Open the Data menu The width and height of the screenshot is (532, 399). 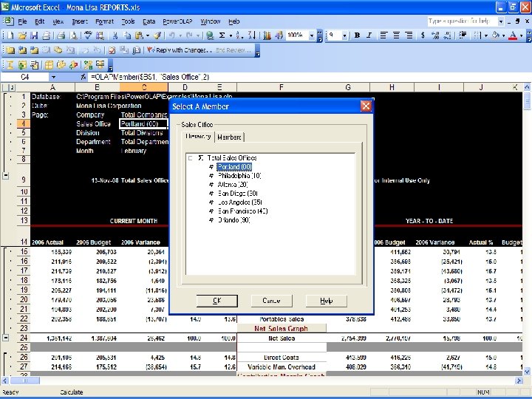[x=149, y=21]
